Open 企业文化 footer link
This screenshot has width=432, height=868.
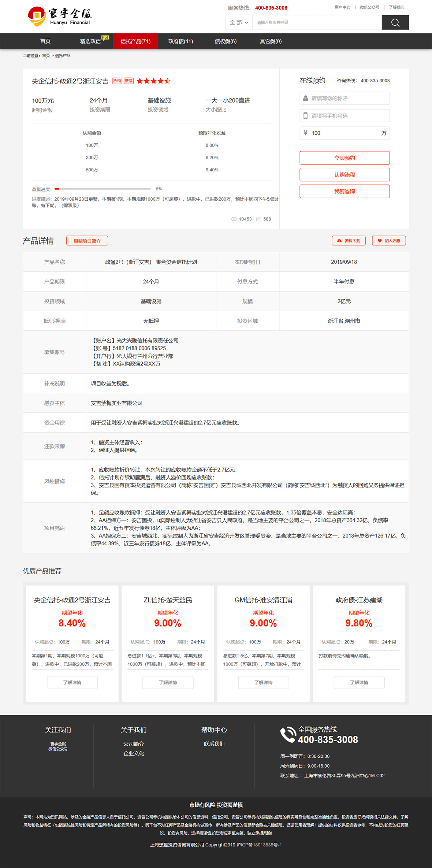pyautogui.click(x=134, y=753)
